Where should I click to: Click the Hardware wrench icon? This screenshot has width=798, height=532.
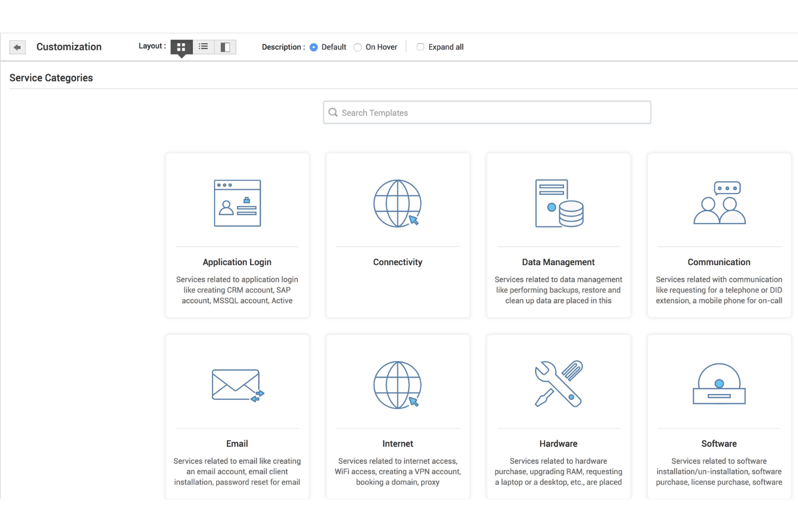tap(558, 384)
